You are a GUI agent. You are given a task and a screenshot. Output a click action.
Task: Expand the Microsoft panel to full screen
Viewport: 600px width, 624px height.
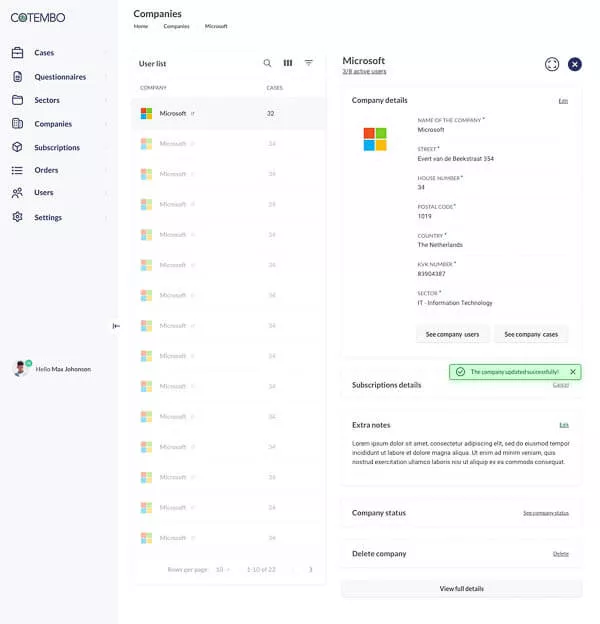coord(552,64)
